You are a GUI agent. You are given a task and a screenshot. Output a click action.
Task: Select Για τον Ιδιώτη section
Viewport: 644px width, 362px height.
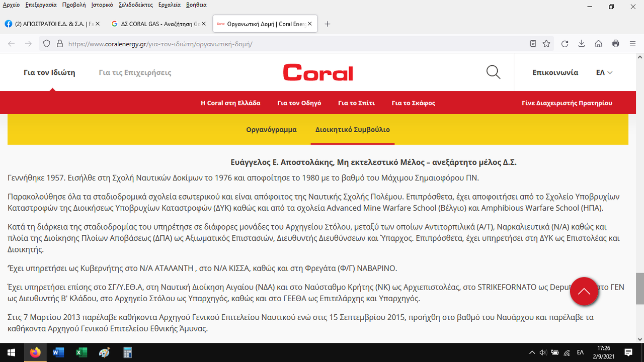49,72
